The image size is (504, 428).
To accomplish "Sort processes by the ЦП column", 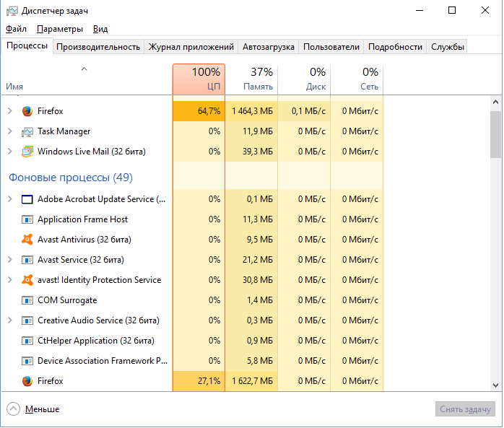I will (199, 79).
